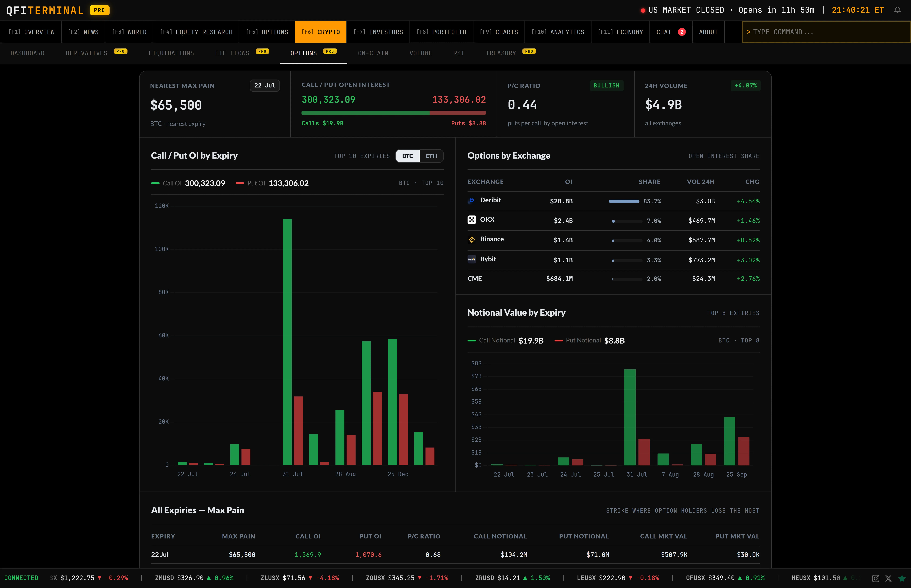911x588 pixels.
Task: Click the tall green 31 Jul call OI bar
Action: (x=287, y=342)
